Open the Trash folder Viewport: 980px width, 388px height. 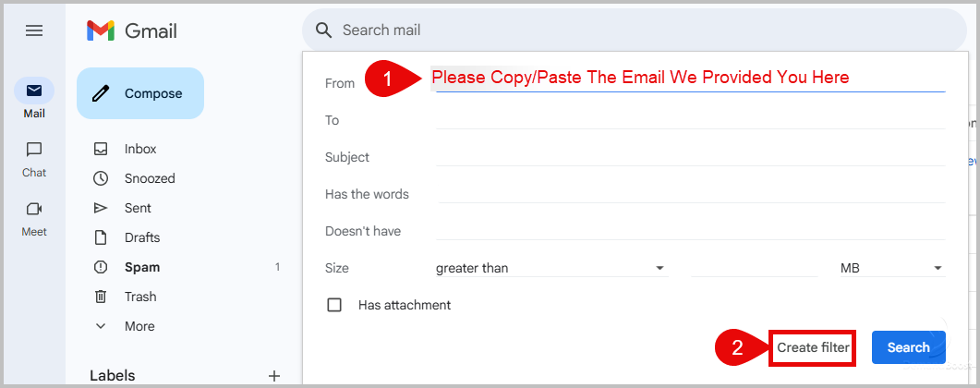tap(139, 297)
